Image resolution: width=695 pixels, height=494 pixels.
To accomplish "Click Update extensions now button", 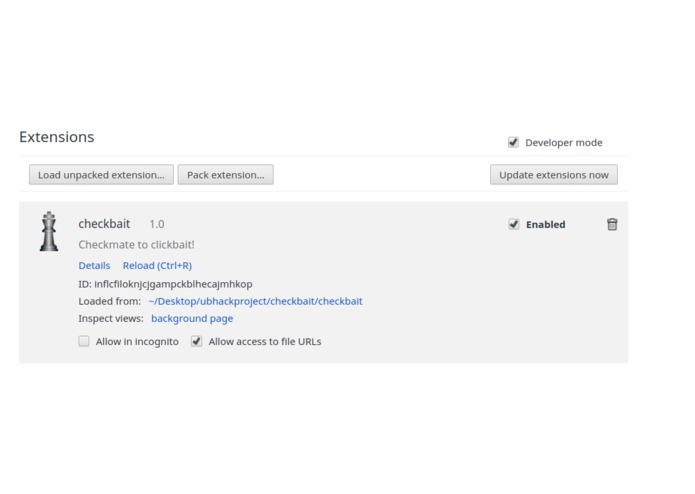I will coord(554,175).
